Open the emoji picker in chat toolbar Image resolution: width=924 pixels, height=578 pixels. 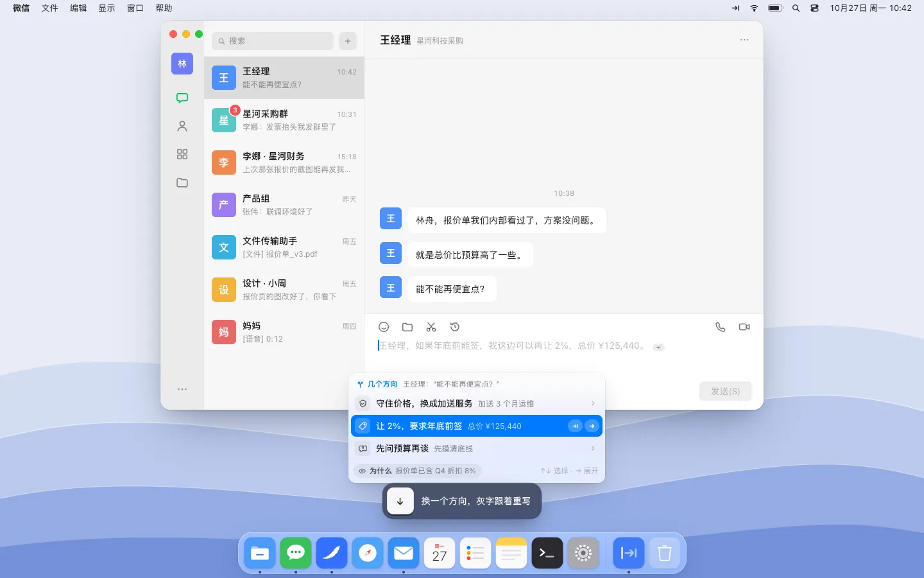[x=384, y=327]
